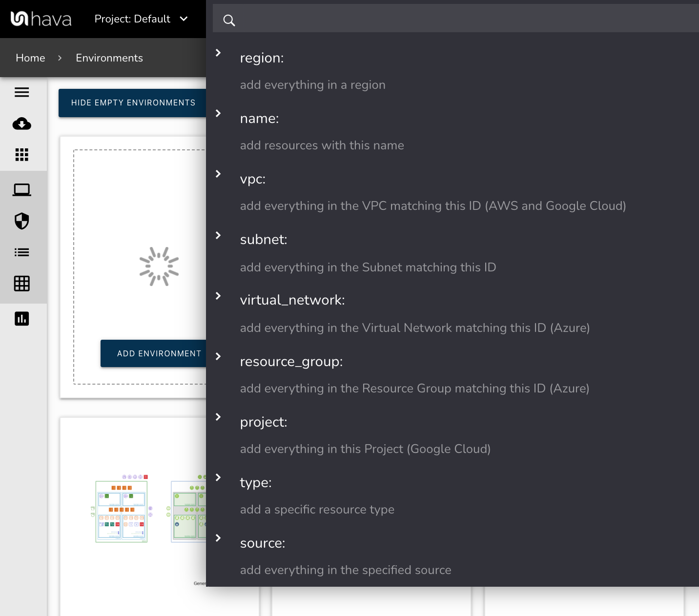This screenshot has height=616, width=699.
Task: Expand the region: search filter
Action: pyautogui.click(x=218, y=53)
